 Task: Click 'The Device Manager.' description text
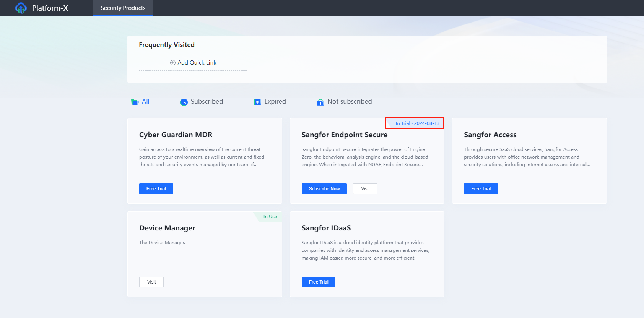tap(162, 243)
